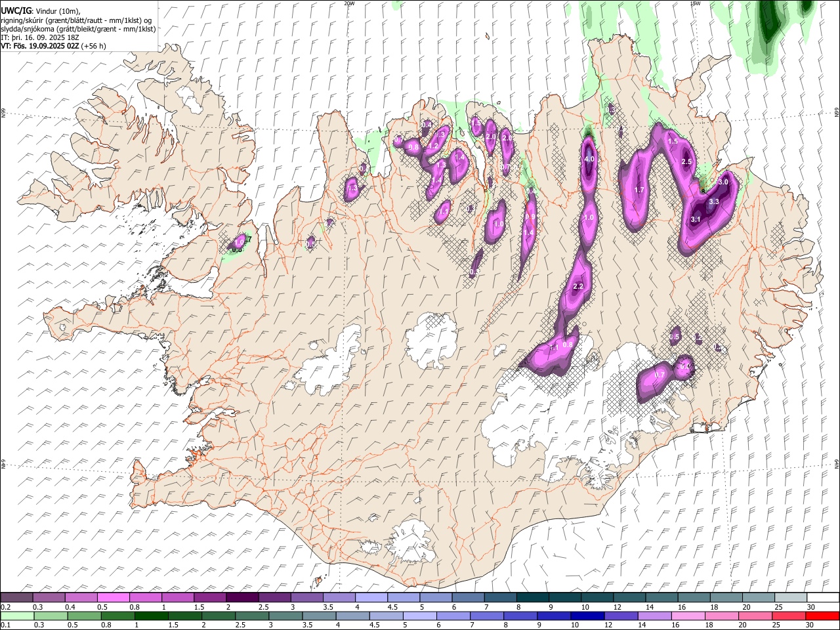Viewport: 840px width, 630px height.
Task: Click the 15W longitude label
Action: click(x=695, y=3)
